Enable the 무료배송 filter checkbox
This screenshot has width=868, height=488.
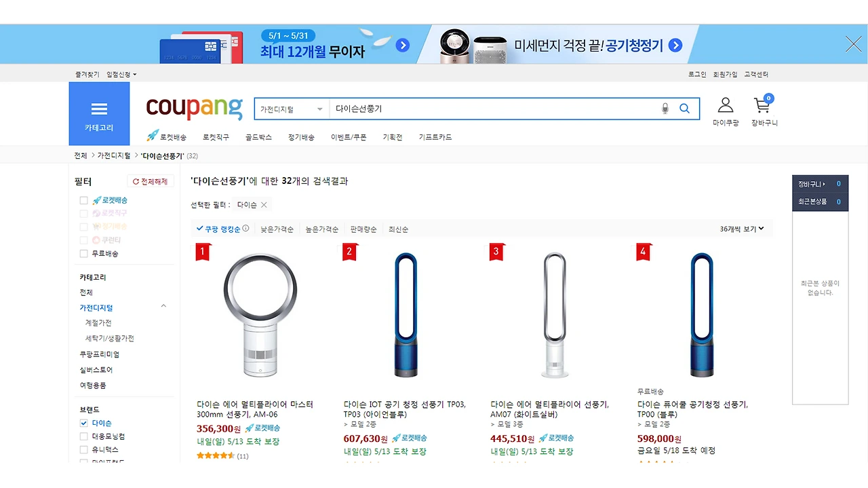click(x=84, y=252)
